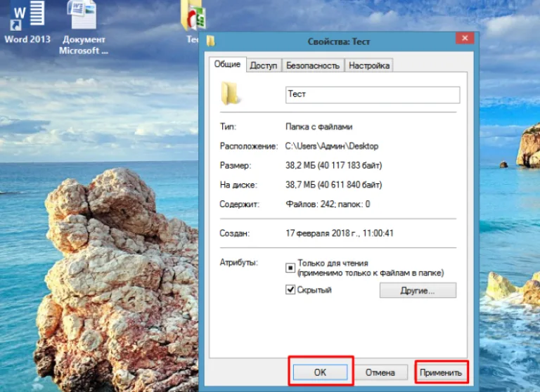Close the Свойства: Тест dialog
This screenshot has width=540, height=392.
tap(465, 38)
